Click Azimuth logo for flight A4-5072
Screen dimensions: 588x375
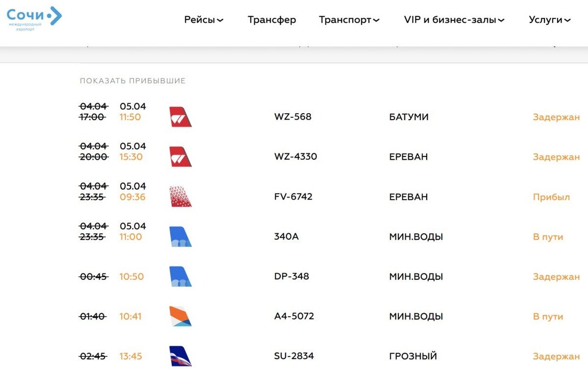[180, 317]
